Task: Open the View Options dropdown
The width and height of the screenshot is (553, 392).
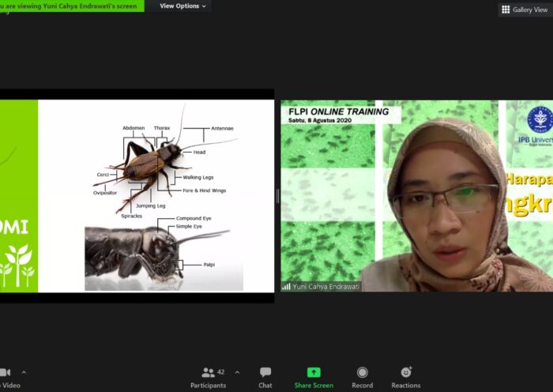Action: click(182, 6)
